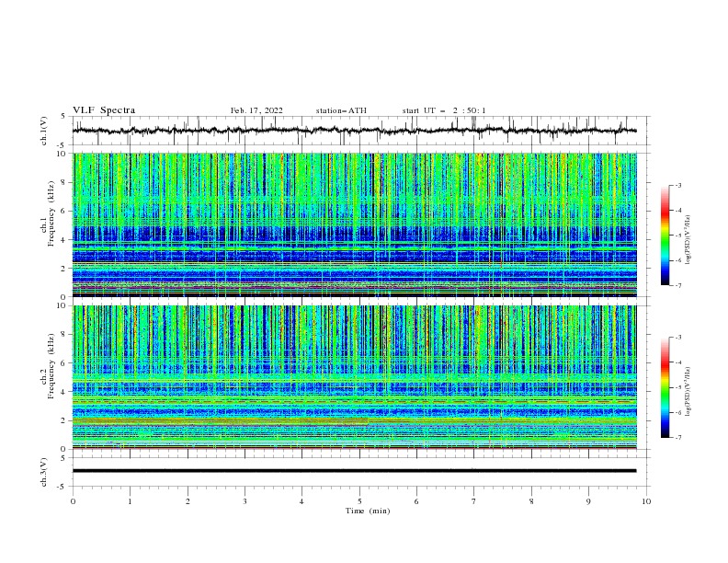This screenshot has height=563, width=728.
Task: Click the ch.1 Frequency (kHz) axis label
Action: (48, 213)
